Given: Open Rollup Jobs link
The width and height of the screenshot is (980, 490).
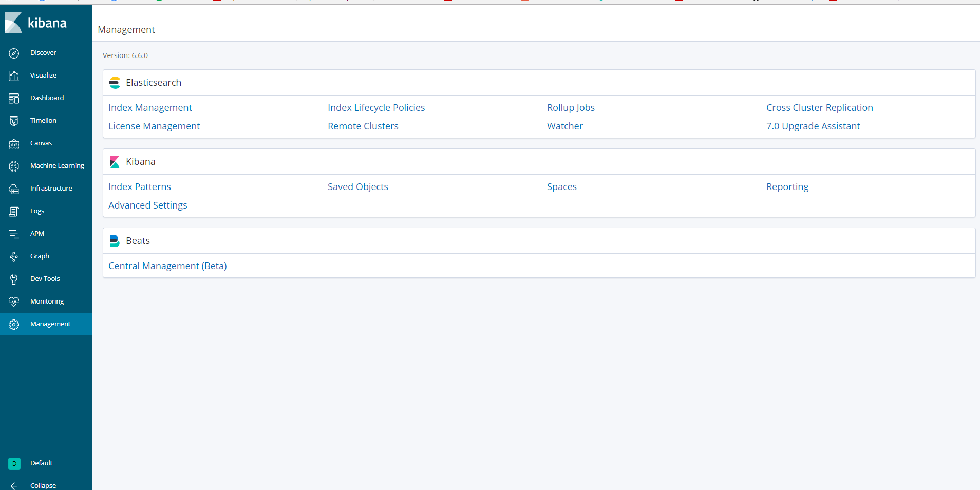Looking at the screenshot, I should point(571,108).
